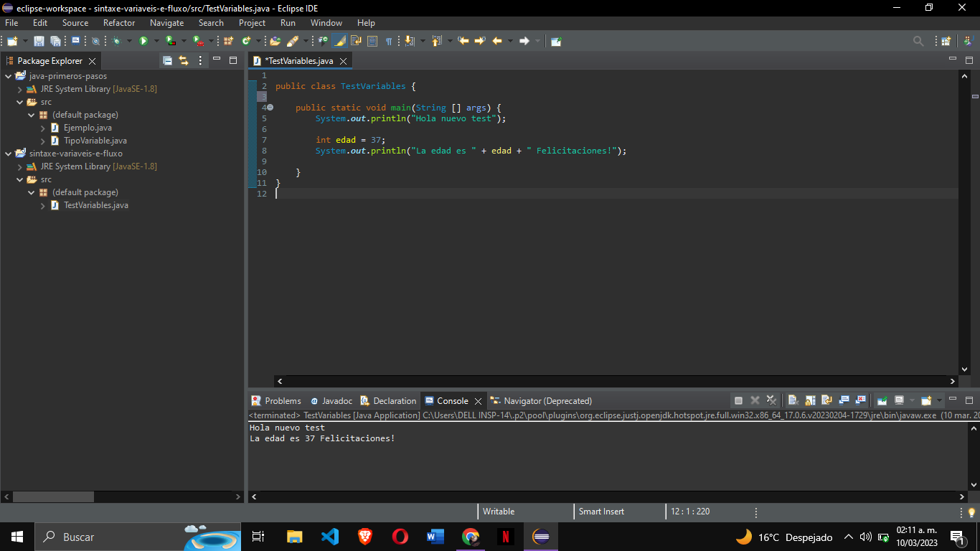980x551 pixels.
Task: Toggle Word Wrap toolbar icon
Action: pyautogui.click(x=356, y=41)
